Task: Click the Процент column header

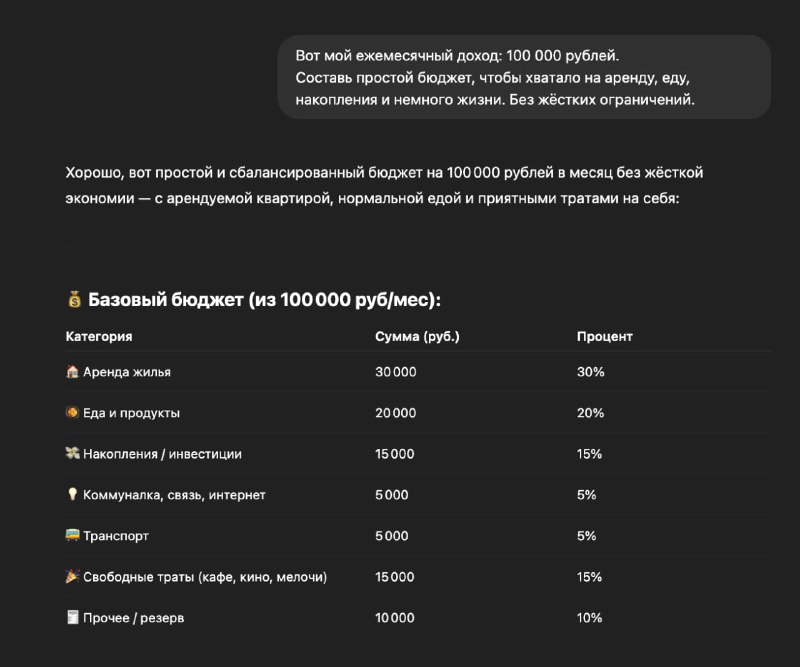Action: coord(604,337)
